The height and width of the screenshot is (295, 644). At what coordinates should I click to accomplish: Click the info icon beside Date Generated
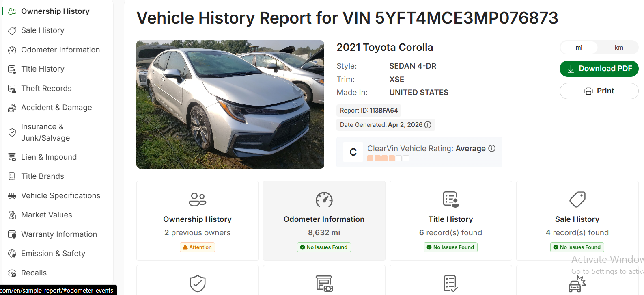click(x=428, y=125)
